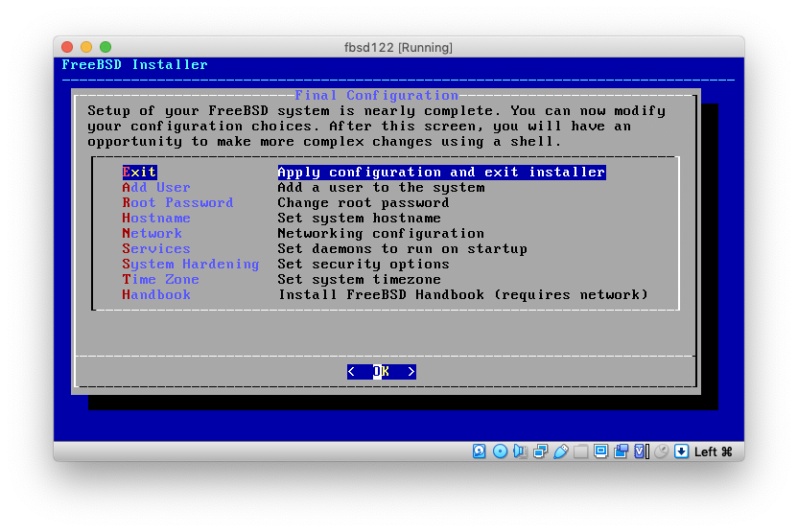Open the optical disk status icon
798x532 pixels.
(500, 451)
